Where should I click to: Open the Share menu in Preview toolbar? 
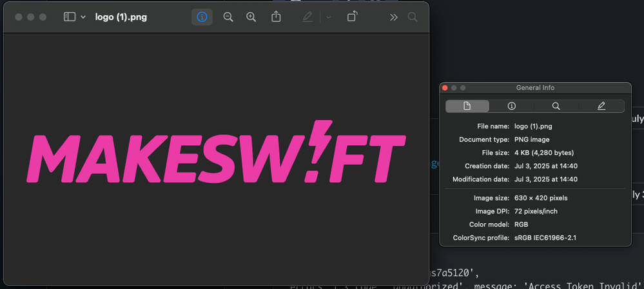click(276, 16)
